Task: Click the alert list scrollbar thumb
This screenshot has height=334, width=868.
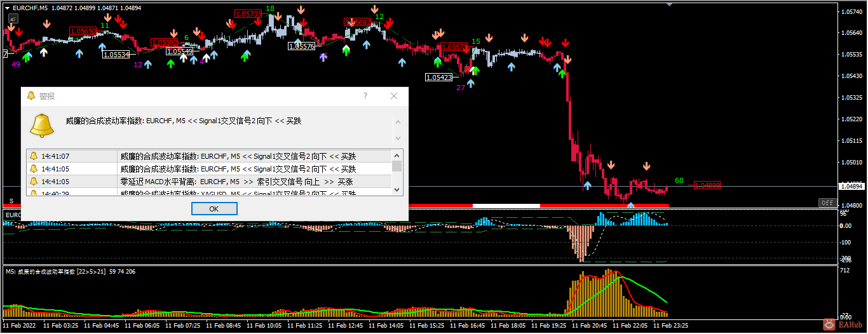Action: pyautogui.click(x=397, y=166)
